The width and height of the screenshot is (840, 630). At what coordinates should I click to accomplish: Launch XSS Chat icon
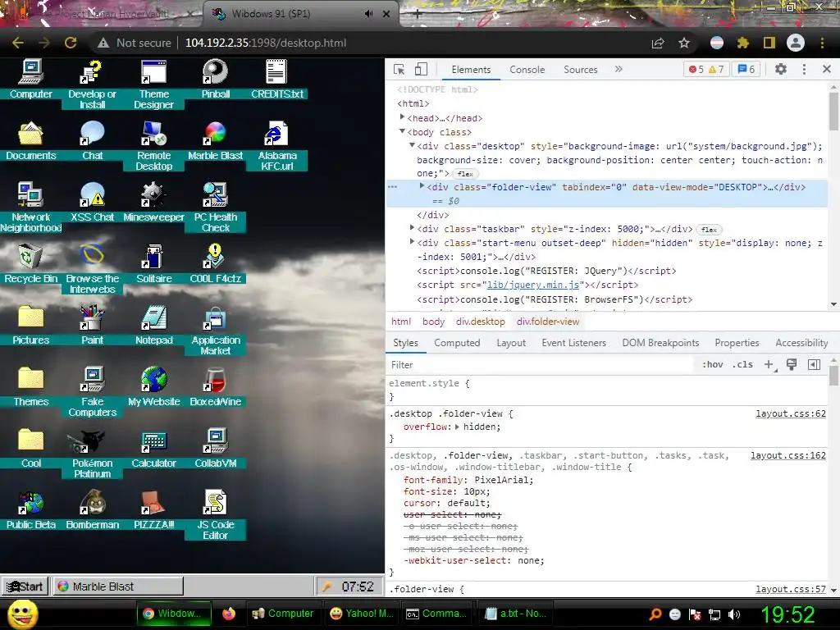click(x=92, y=203)
